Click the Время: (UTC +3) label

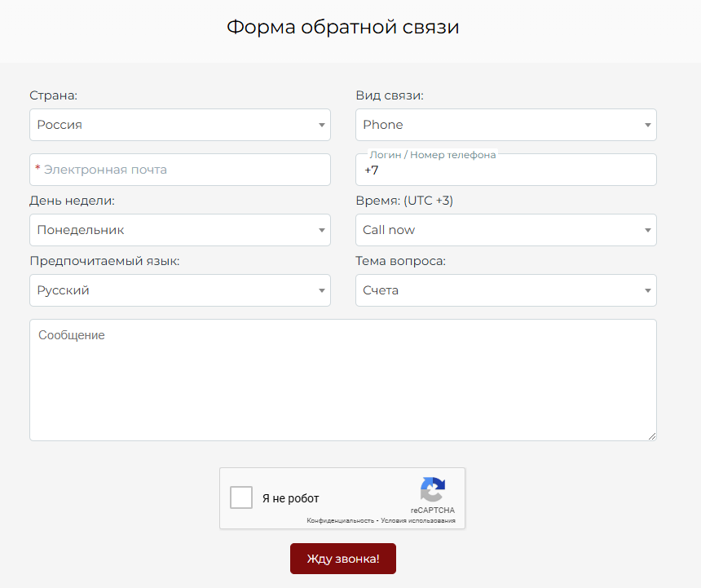point(403,201)
